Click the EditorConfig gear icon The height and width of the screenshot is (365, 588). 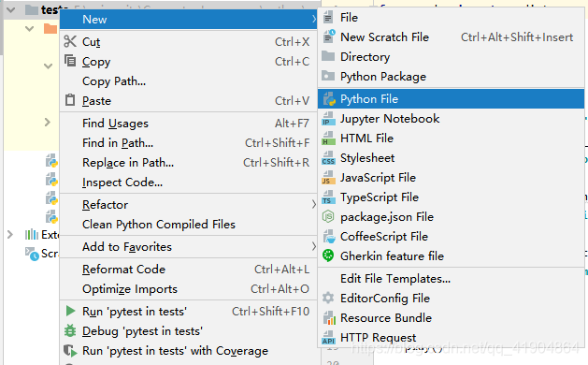pyautogui.click(x=328, y=298)
